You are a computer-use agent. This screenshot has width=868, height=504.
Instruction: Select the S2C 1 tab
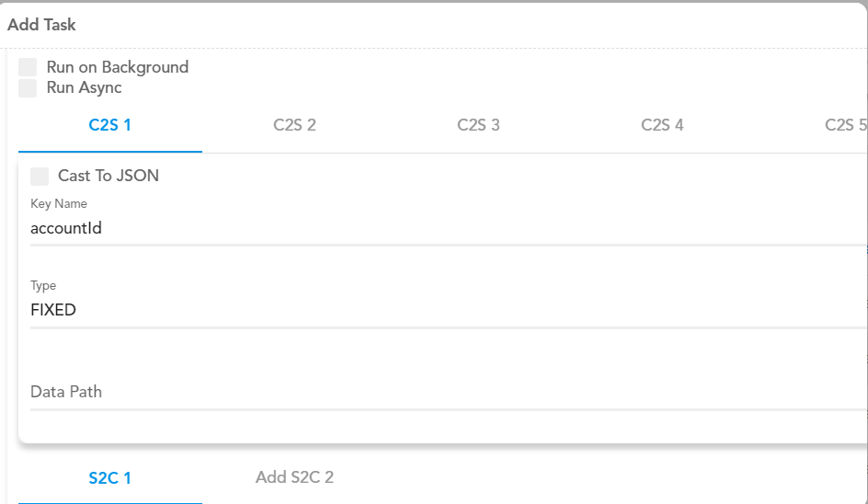110,478
